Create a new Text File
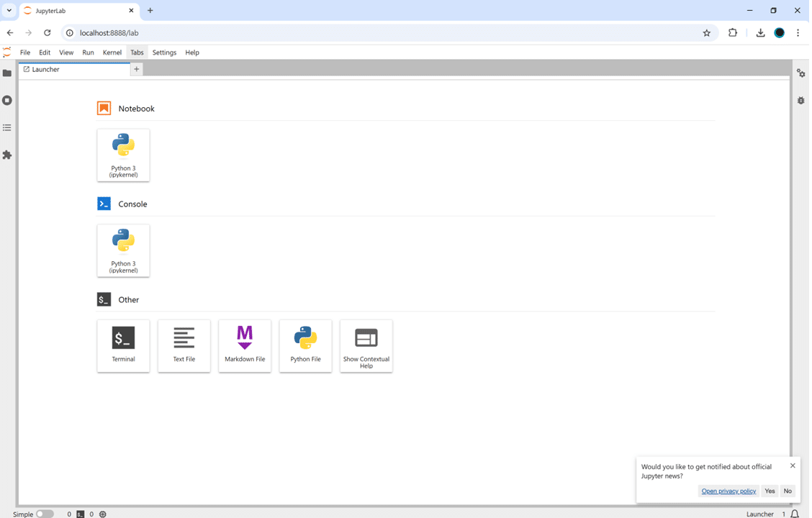Image resolution: width=812 pixels, height=518 pixels. coord(184,345)
